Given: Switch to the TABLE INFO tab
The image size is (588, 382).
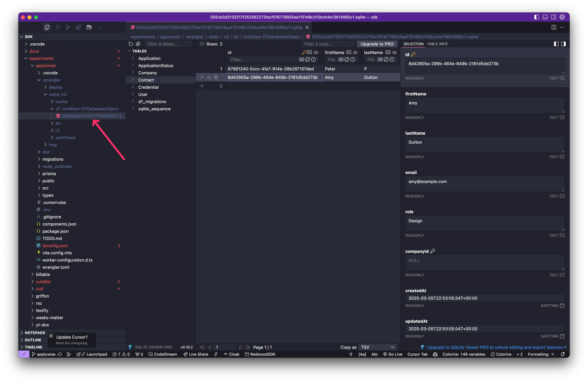Looking at the screenshot, I should tap(437, 44).
